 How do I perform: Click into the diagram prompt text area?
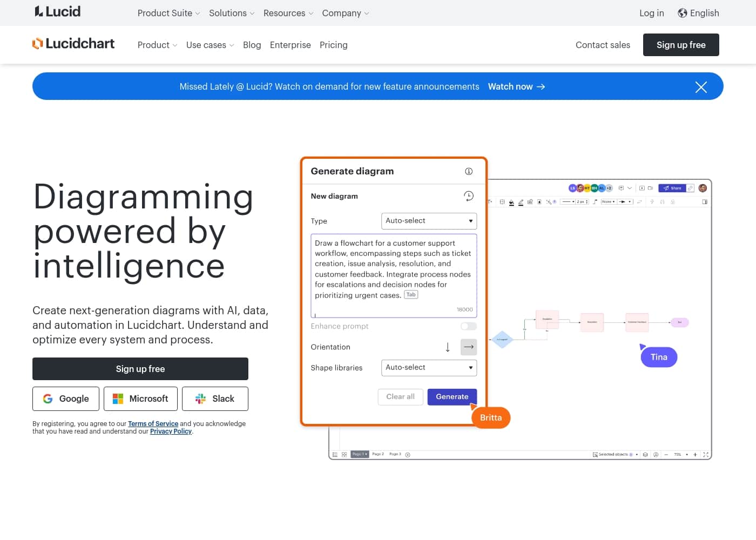click(394, 275)
